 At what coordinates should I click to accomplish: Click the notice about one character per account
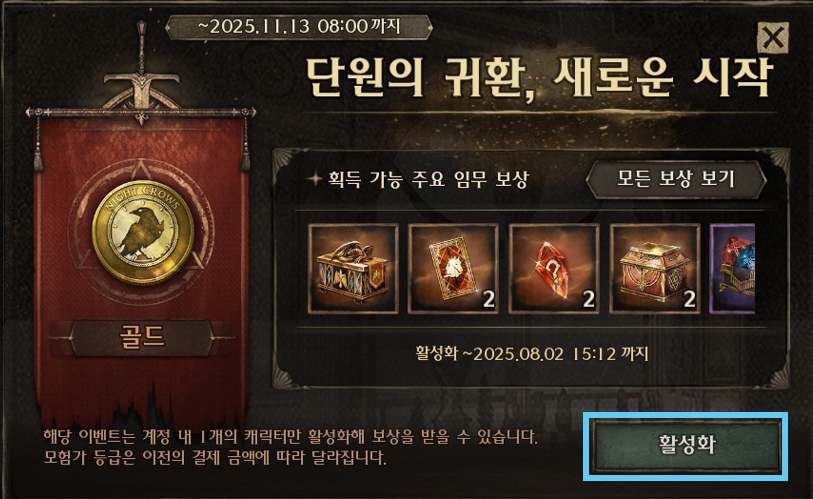click(x=290, y=437)
